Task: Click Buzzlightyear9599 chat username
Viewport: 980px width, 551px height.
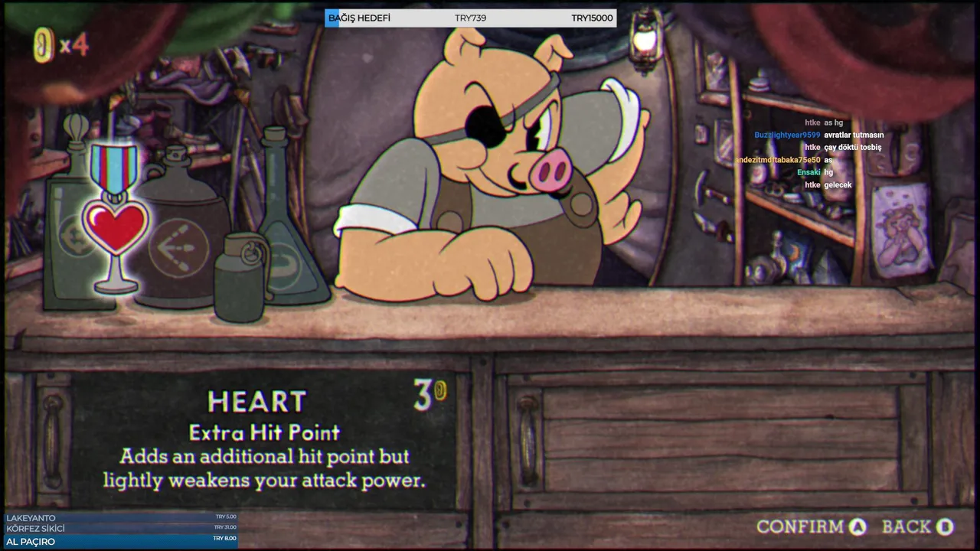Action: (x=787, y=135)
